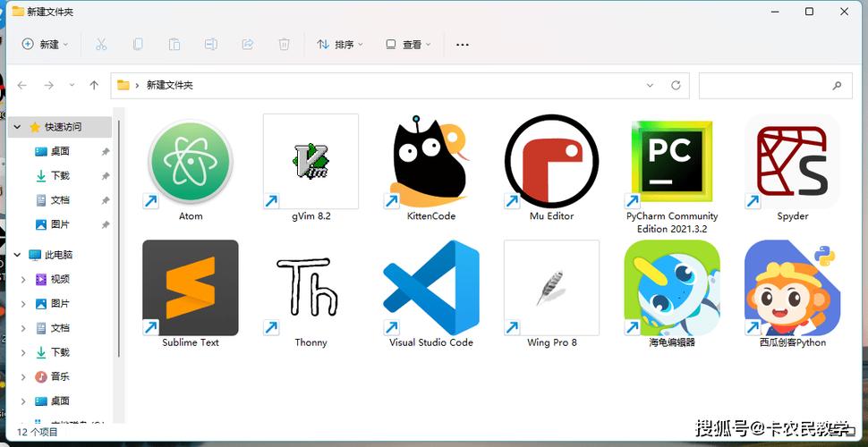
Task: Open the three-dots more options menu
Action: (x=463, y=45)
